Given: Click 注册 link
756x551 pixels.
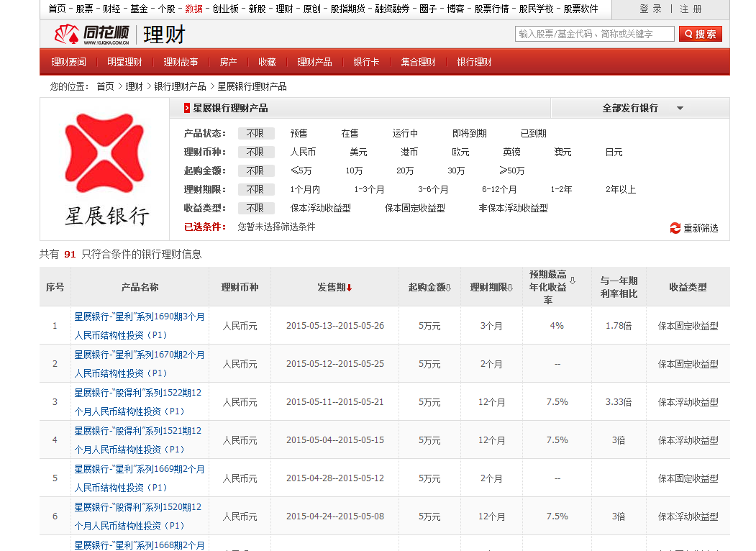Looking at the screenshot, I should (691, 9).
